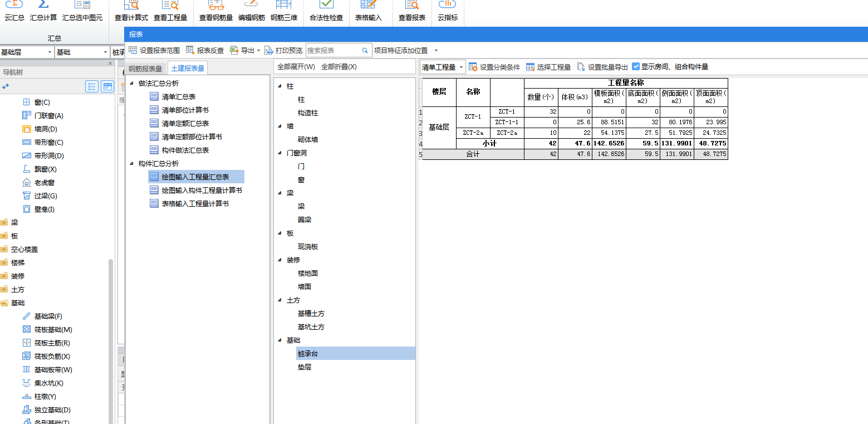Viewport: 868px width, 424px height.
Task: Select 墙洞(D) component
Action: tap(40, 129)
